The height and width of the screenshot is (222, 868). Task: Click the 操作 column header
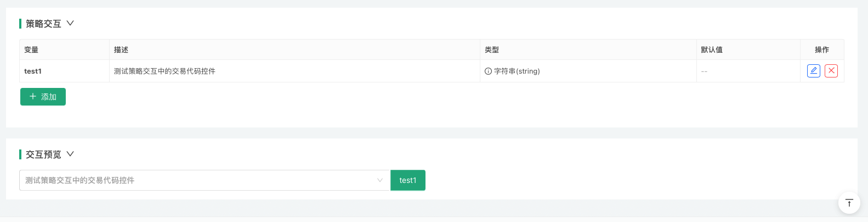[822, 50]
